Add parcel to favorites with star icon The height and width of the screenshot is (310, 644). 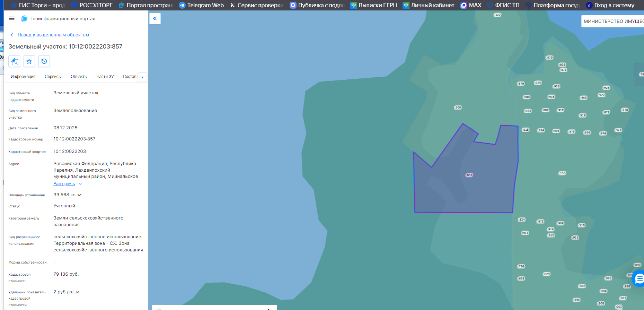point(29,61)
